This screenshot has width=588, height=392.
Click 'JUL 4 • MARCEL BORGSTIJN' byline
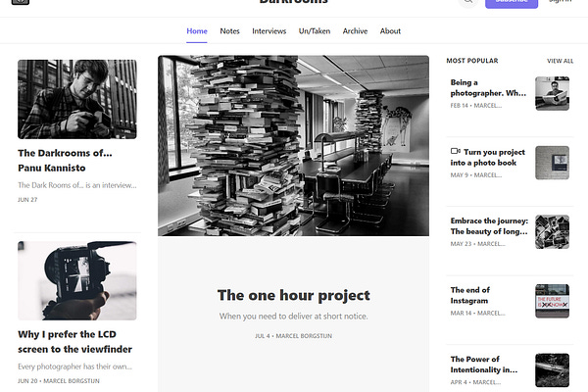coord(294,336)
